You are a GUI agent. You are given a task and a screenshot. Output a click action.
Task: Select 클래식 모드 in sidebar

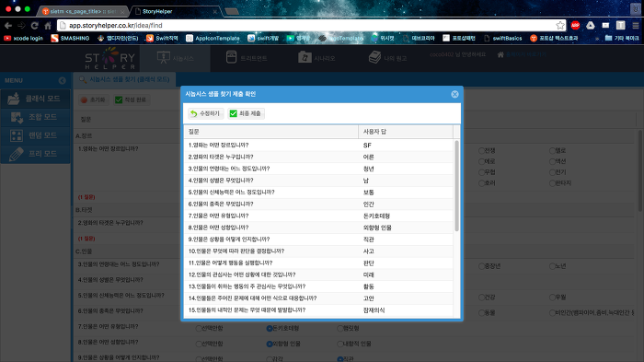click(x=36, y=99)
